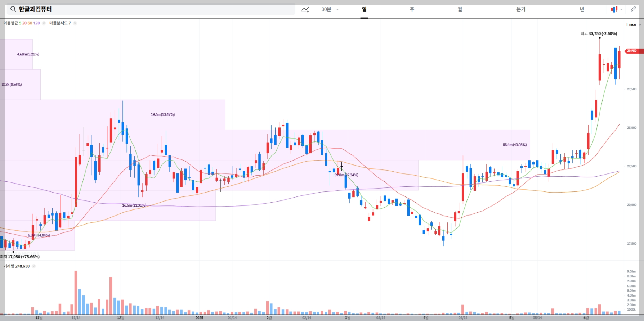
Task: Click the 39.8m(27.34%) volume profile label
Action: tap(346, 175)
